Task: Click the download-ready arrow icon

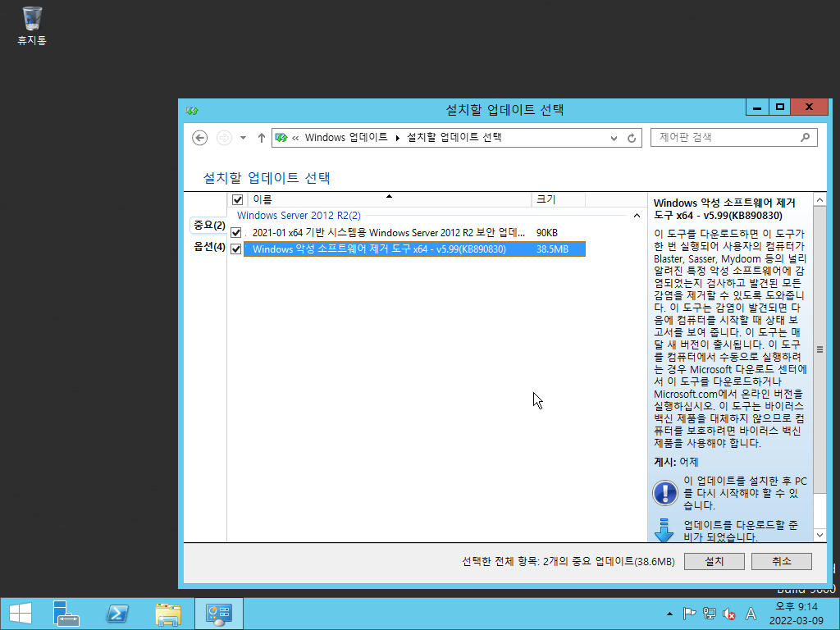Action: point(664,531)
